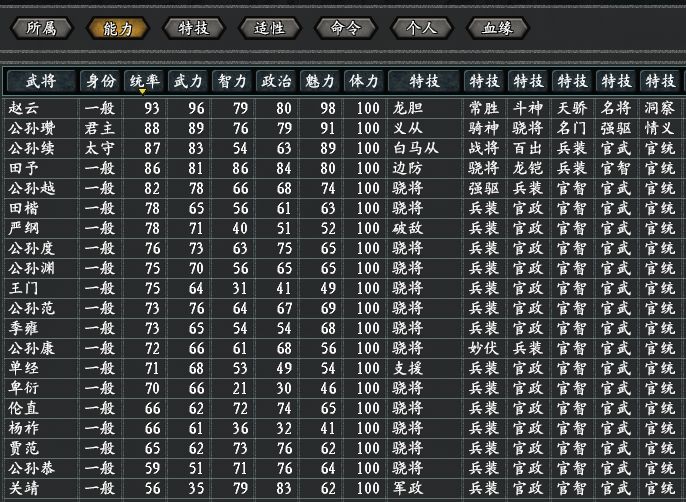The image size is (686, 502).
Task: Select general 公孙渊 row
Action: pos(343,268)
